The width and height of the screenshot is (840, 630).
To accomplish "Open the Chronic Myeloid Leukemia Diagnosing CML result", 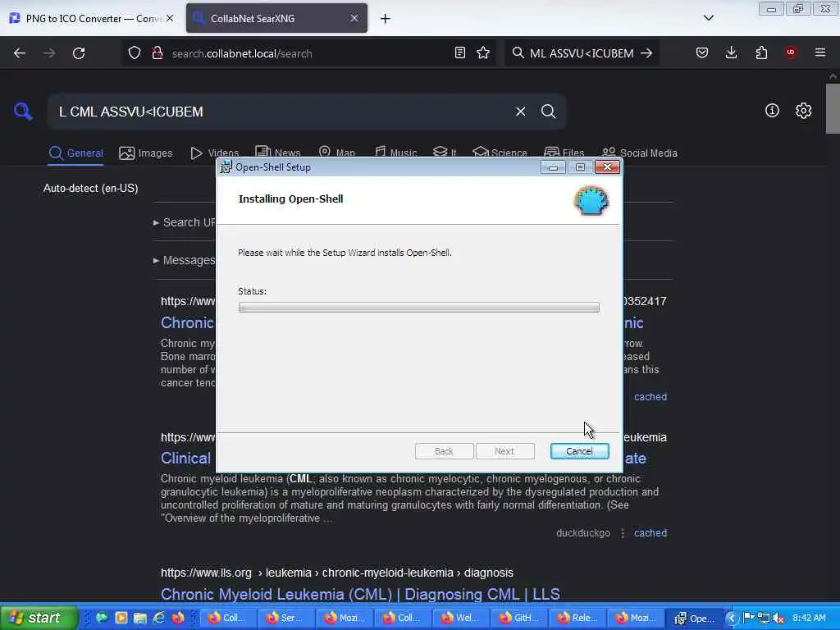I will [360, 594].
